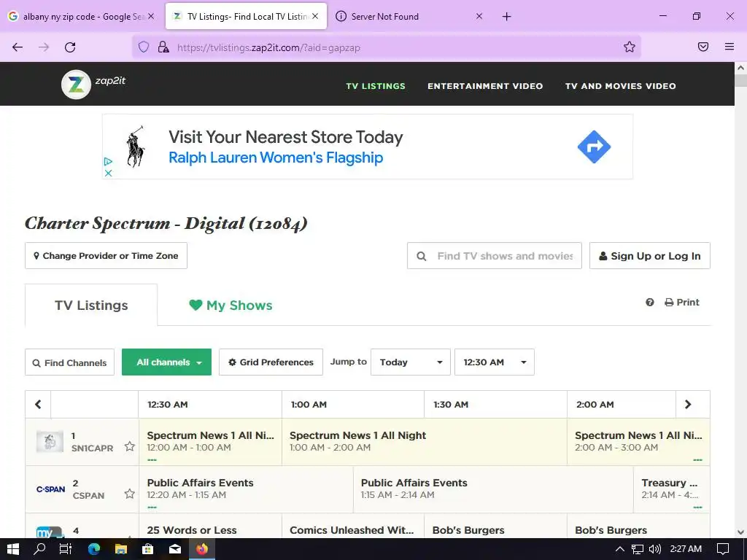Select TV Listings tab
Viewport: 747px width, 560px height.
coord(91,306)
